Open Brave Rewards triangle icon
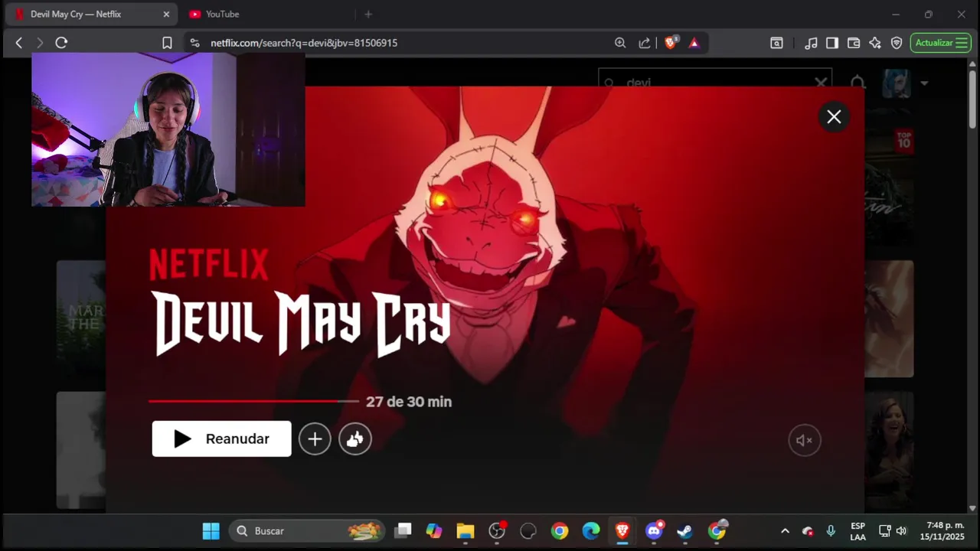 coord(694,43)
